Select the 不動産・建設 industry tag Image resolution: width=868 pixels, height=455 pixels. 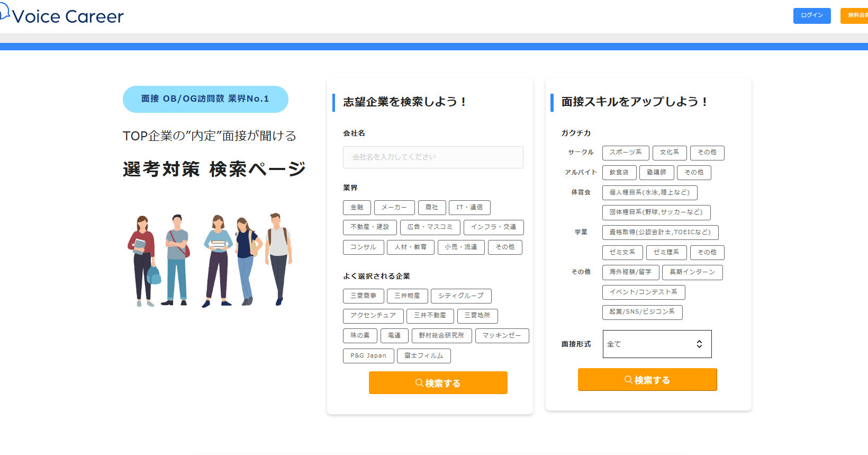pos(369,227)
